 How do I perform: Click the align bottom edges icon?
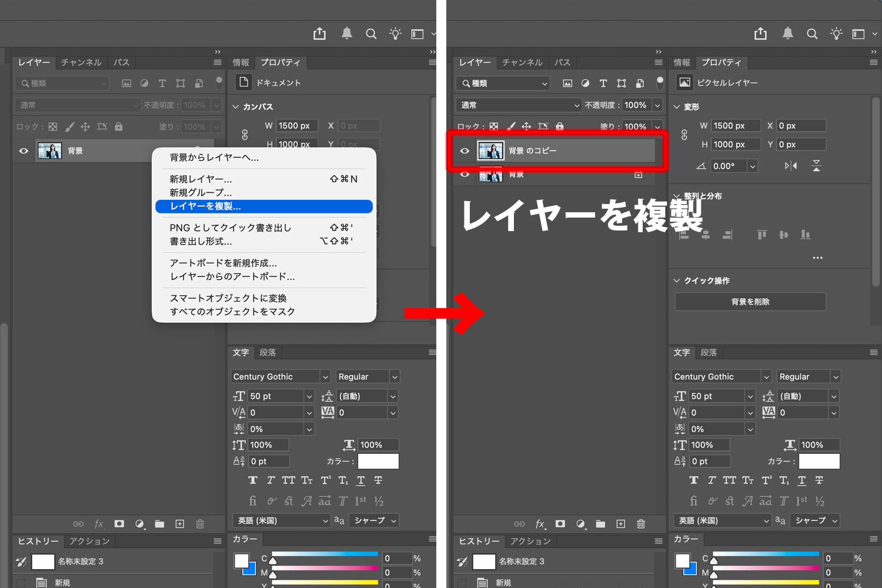coord(806,235)
